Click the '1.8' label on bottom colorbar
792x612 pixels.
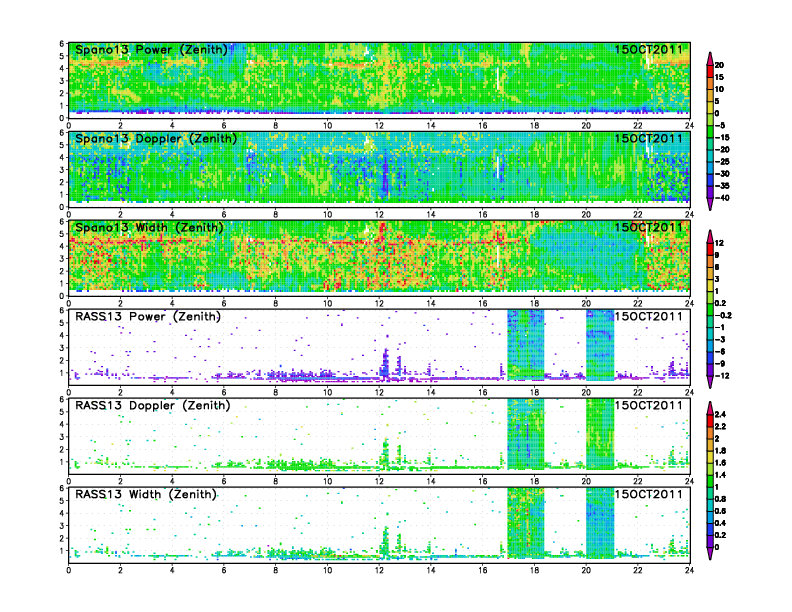(721, 450)
